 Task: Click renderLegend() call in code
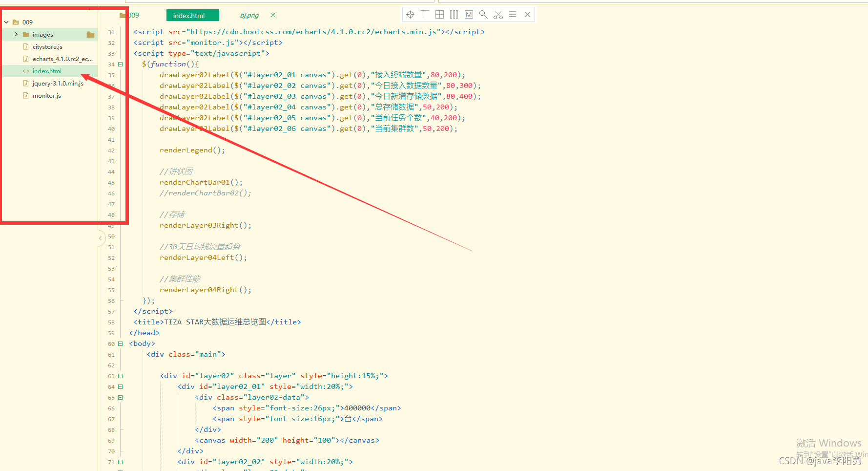point(192,150)
